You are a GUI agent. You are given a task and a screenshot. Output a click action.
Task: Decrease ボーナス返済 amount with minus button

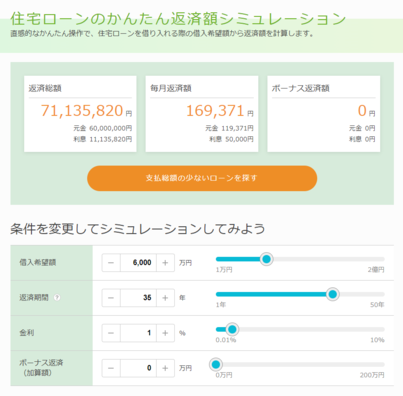[111, 368]
